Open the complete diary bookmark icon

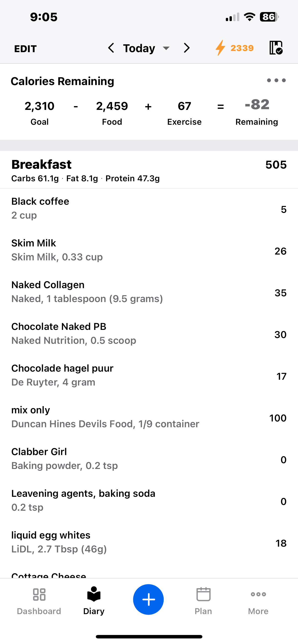click(x=276, y=48)
